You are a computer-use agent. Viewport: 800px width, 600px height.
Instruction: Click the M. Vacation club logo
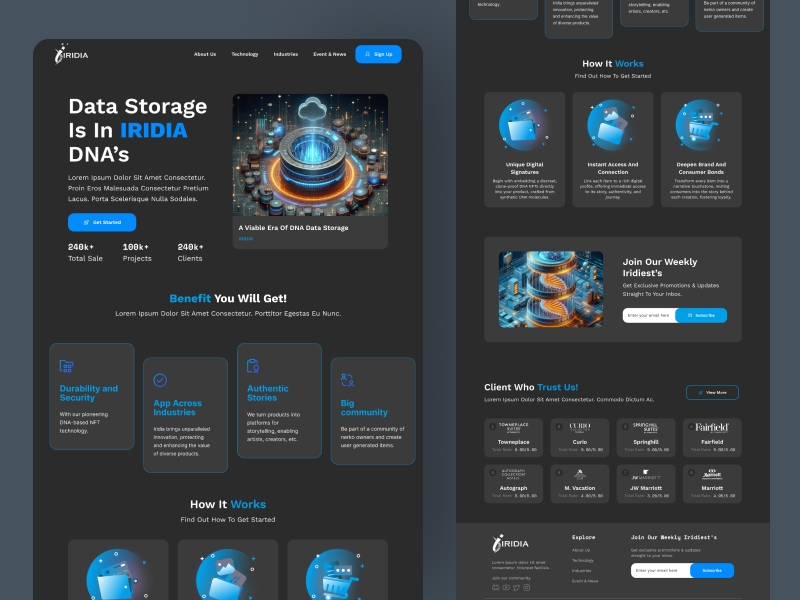click(580, 474)
